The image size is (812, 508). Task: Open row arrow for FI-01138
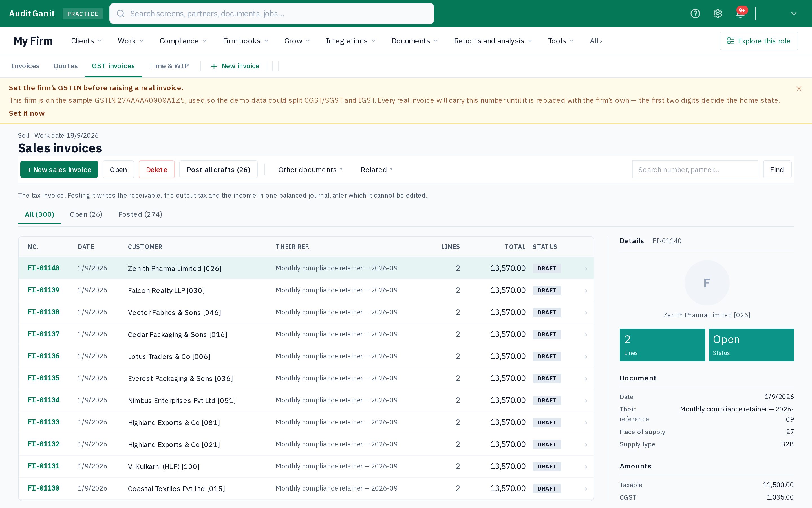pos(586,312)
